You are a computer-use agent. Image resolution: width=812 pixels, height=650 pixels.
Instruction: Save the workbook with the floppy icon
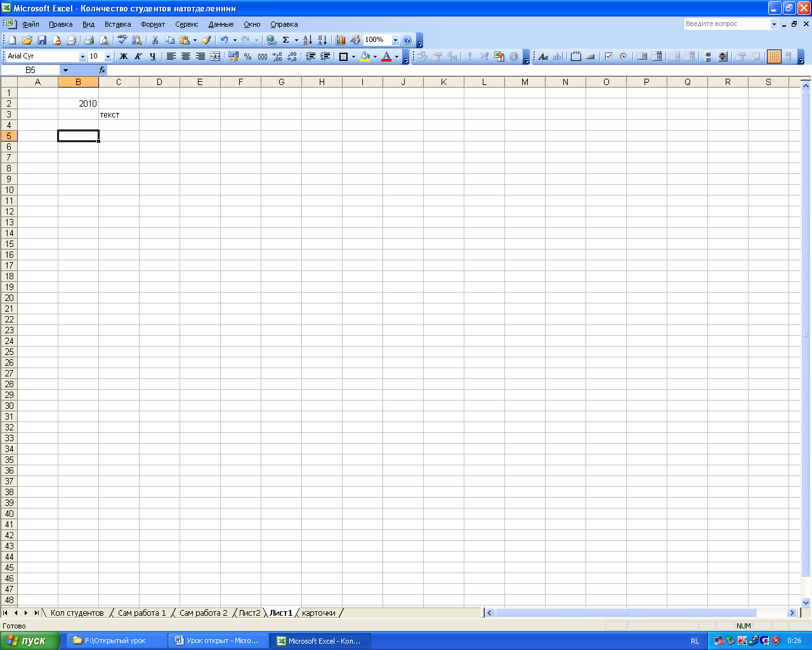click(42, 40)
